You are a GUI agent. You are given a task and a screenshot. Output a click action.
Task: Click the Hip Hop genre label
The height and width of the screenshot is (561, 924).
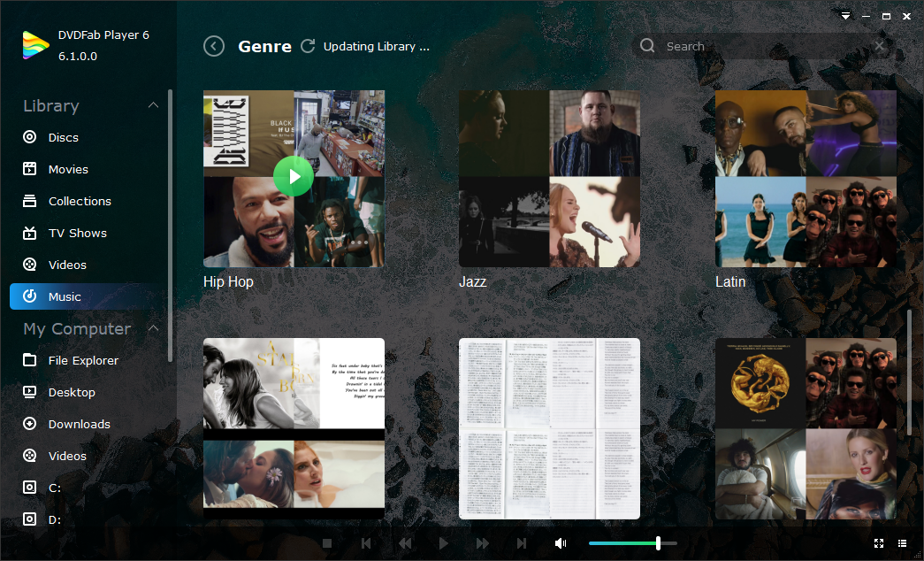tap(228, 282)
